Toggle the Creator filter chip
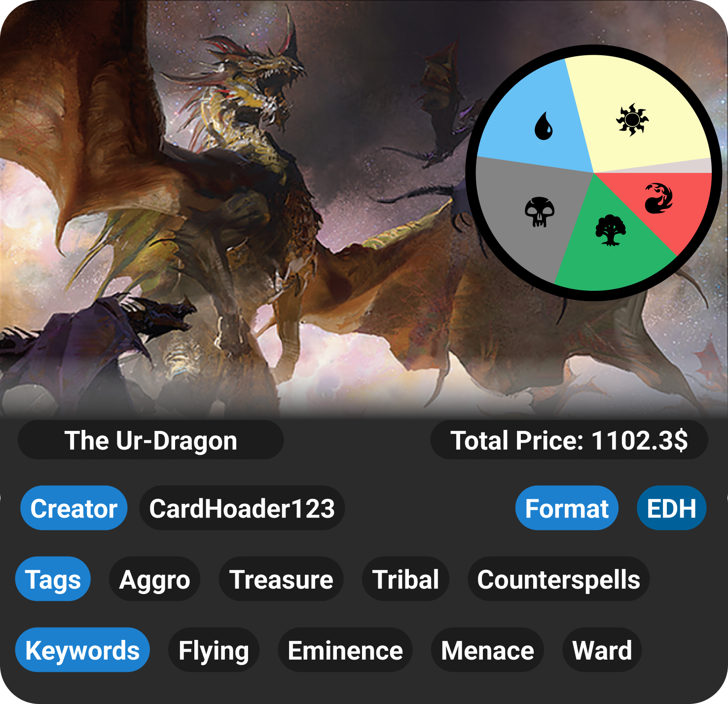Viewport: 728px width, 704px height. pos(73,509)
